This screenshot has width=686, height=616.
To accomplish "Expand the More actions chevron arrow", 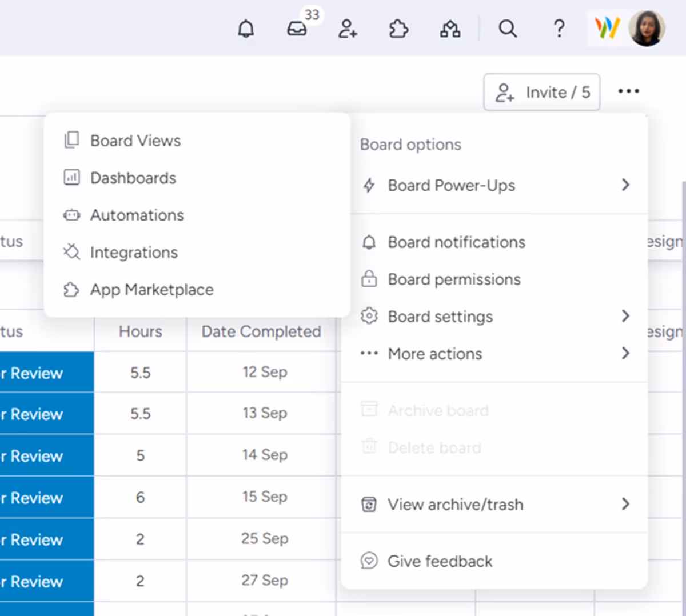I will [625, 353].
